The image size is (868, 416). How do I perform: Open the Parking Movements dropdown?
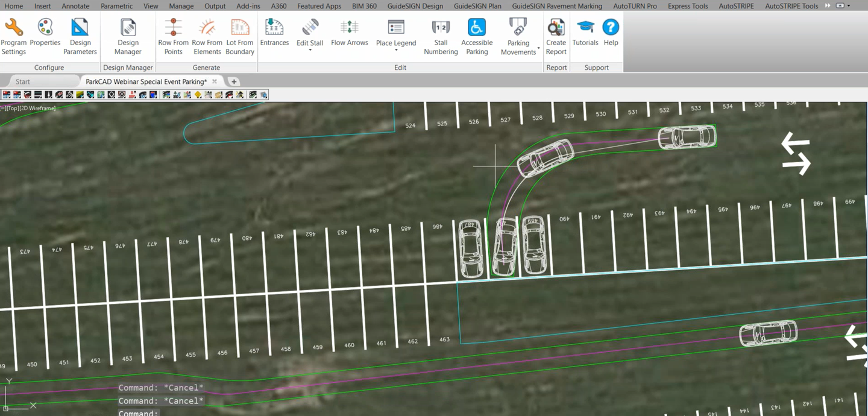538,48
